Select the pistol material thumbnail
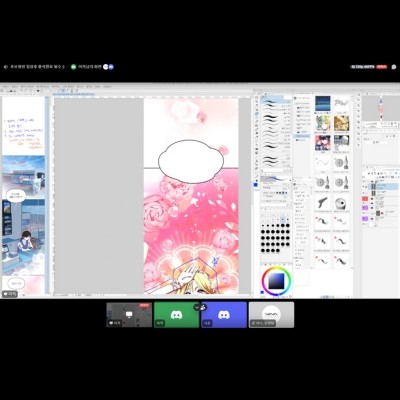Viewport: 400px width, 400px height. [323, 202]
